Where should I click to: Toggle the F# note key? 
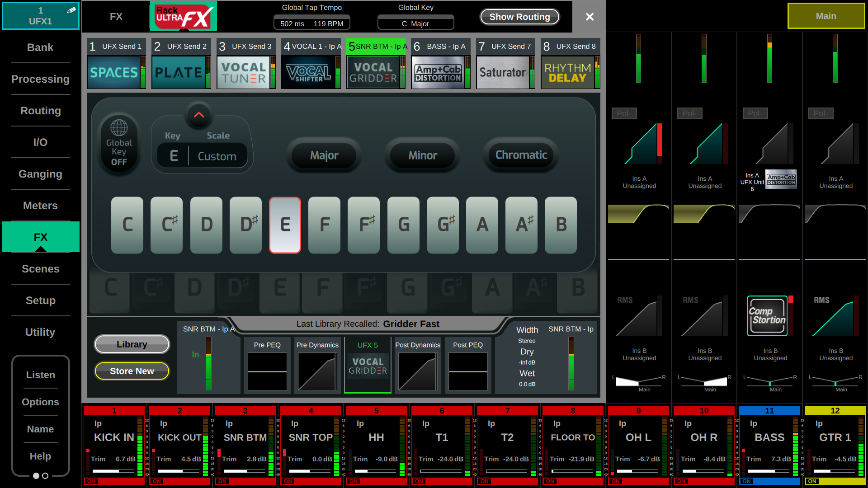(x=363, y=225)
